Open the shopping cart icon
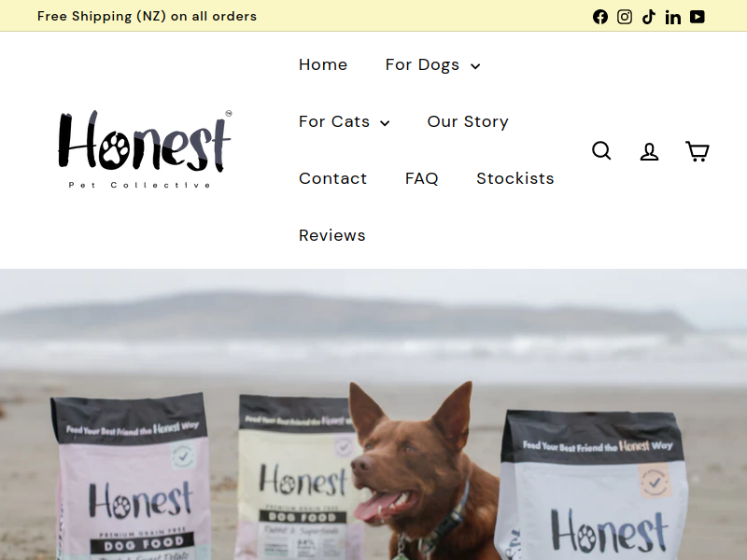Image resolution: width=747 pixels, height=560 pixels. pyautogui.click(x=697, y=151)
